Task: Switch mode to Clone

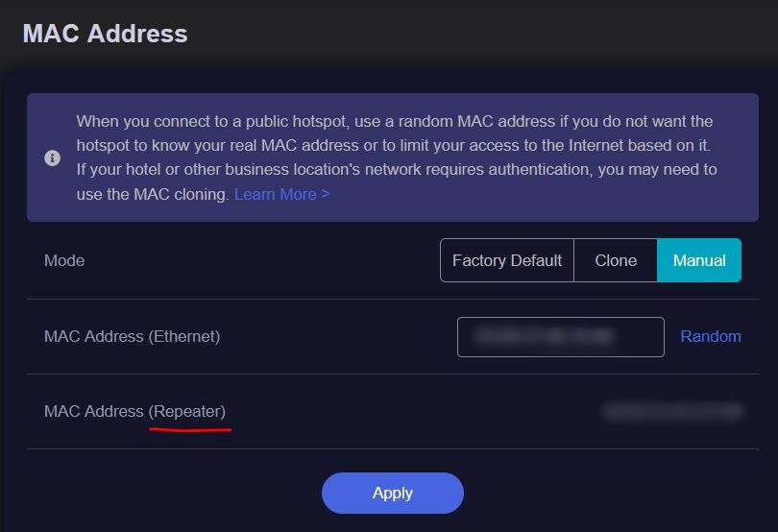Action: point(616,260)
